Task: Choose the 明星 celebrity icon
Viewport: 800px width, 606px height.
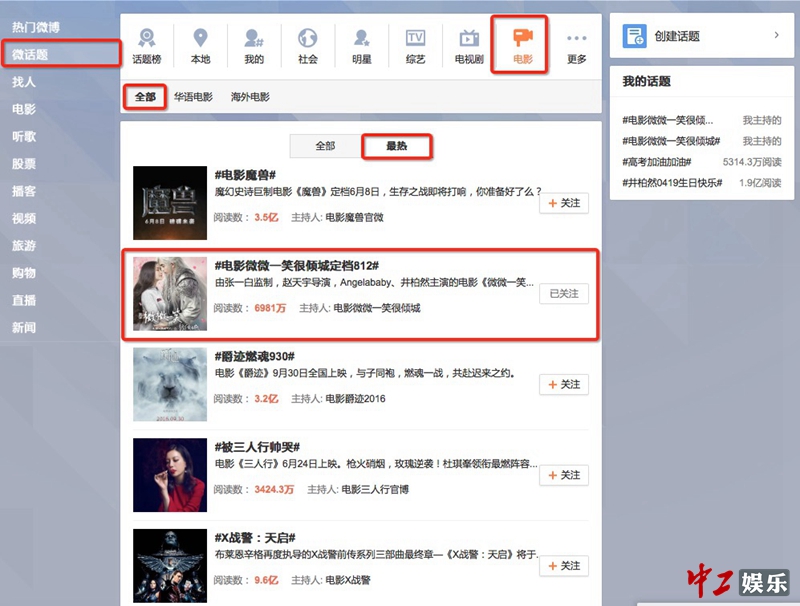Action: [361, 39]
